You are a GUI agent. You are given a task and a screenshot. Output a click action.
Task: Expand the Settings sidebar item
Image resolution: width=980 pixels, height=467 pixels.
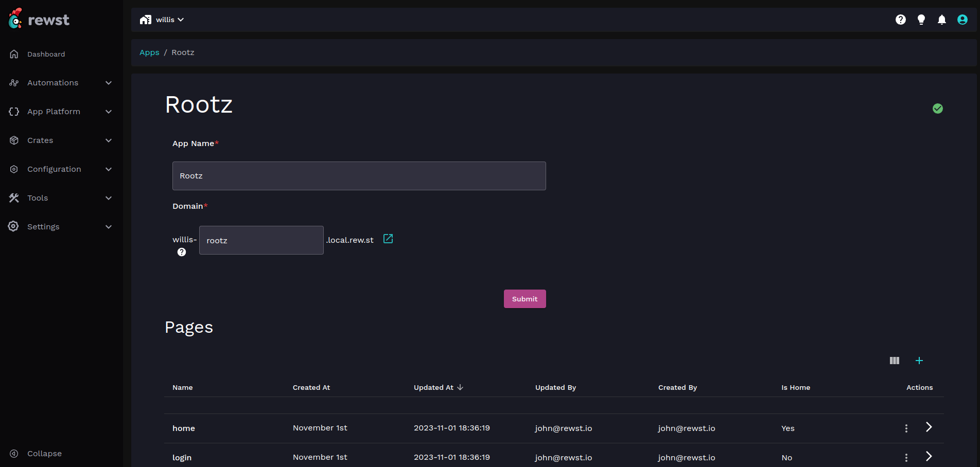[61, 227]
